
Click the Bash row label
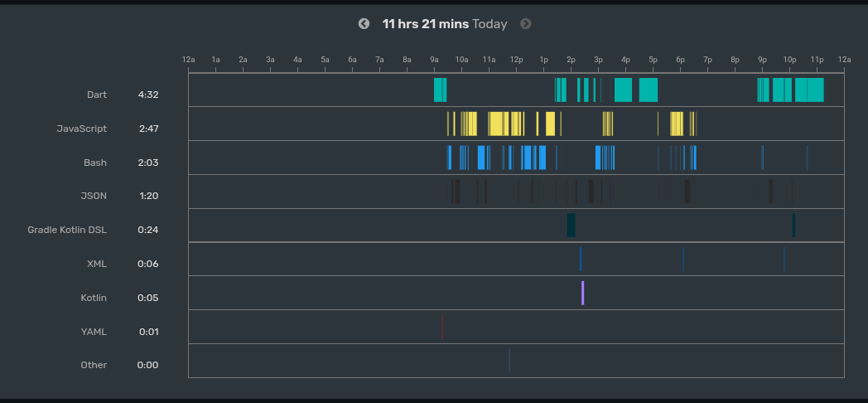click(95, 163)
